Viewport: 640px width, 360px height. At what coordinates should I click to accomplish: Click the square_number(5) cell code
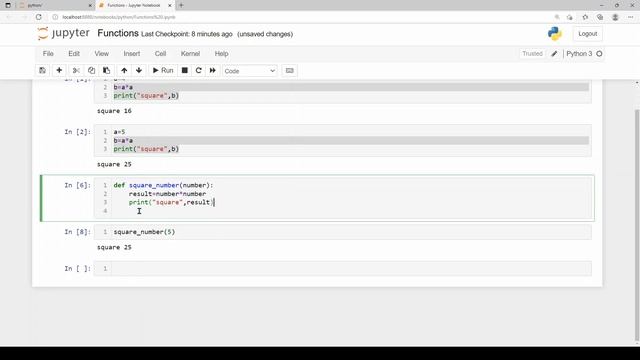point(144,232)
